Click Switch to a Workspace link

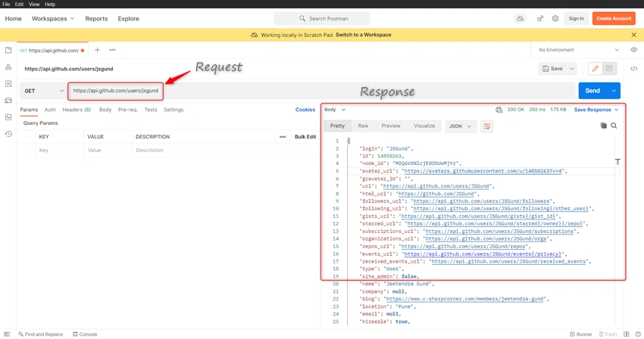pyautogui.click(x=364, y=35)
